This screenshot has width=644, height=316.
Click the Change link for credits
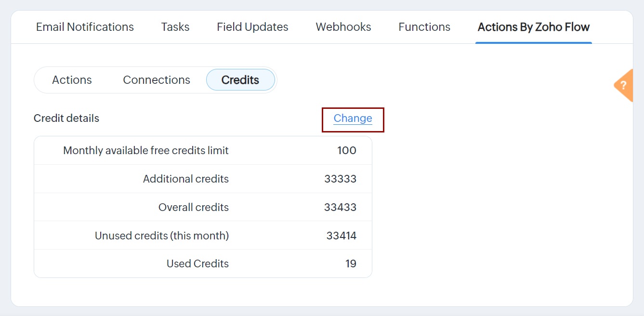coord(353,118)
